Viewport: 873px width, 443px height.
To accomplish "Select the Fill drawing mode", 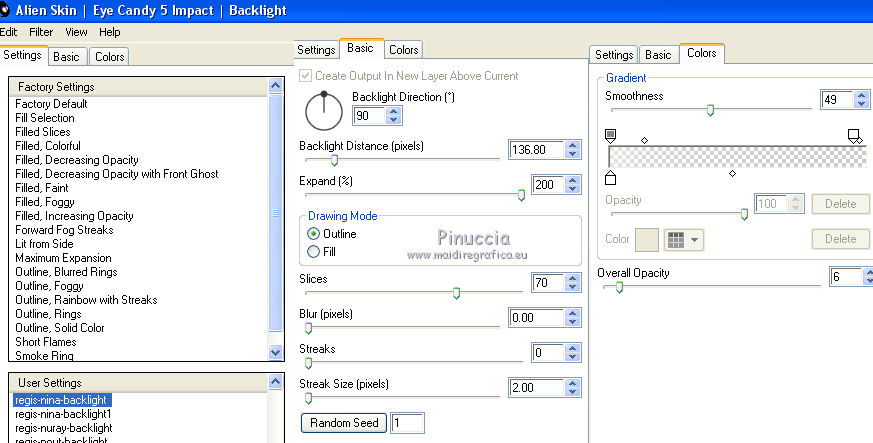I will coord(313,252).
